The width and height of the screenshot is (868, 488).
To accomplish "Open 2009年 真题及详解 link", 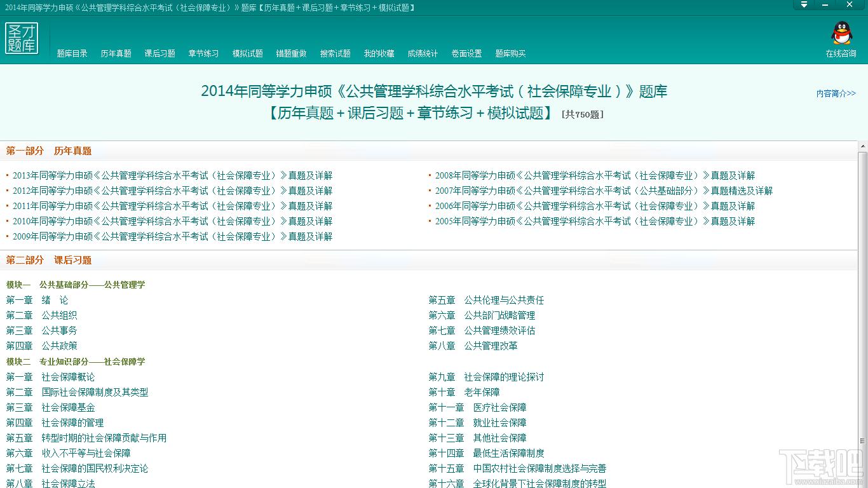I will [x=172, y=237].
